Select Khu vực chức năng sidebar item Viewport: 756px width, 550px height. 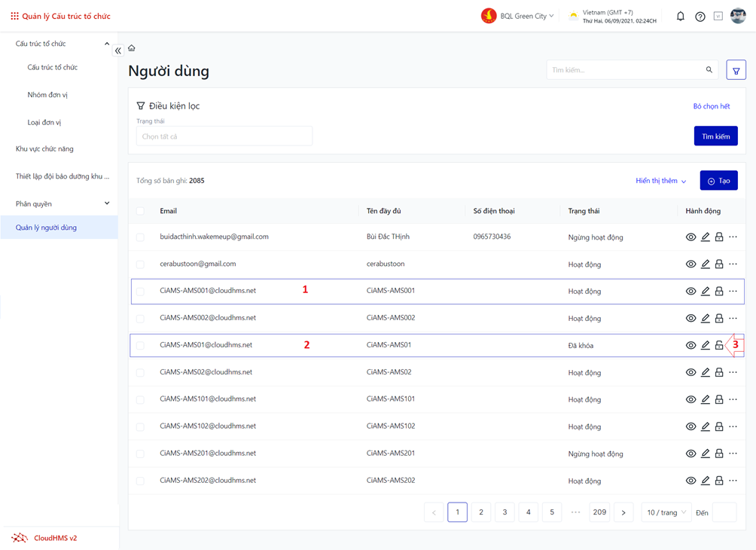pyautogui.click(x=44, y=149)
